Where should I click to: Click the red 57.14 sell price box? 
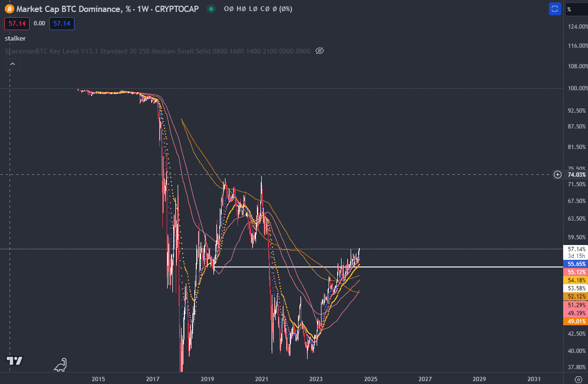click(17, 23)
